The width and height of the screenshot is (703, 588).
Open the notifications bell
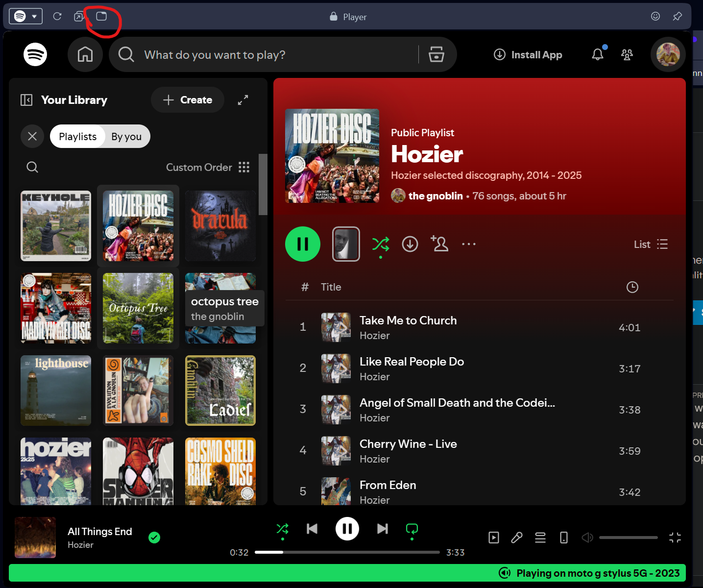[597, 54]
